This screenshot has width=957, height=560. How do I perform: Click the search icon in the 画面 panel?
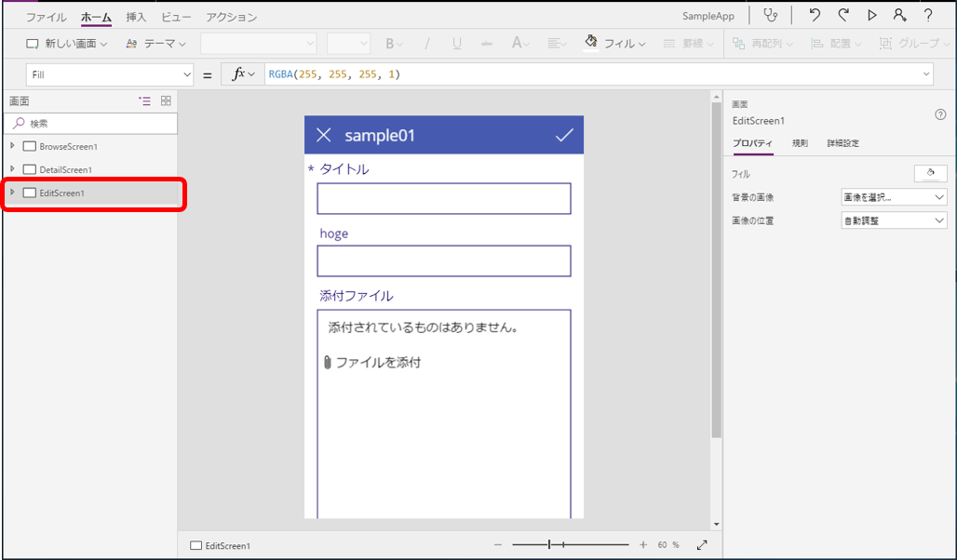(17, 123)
